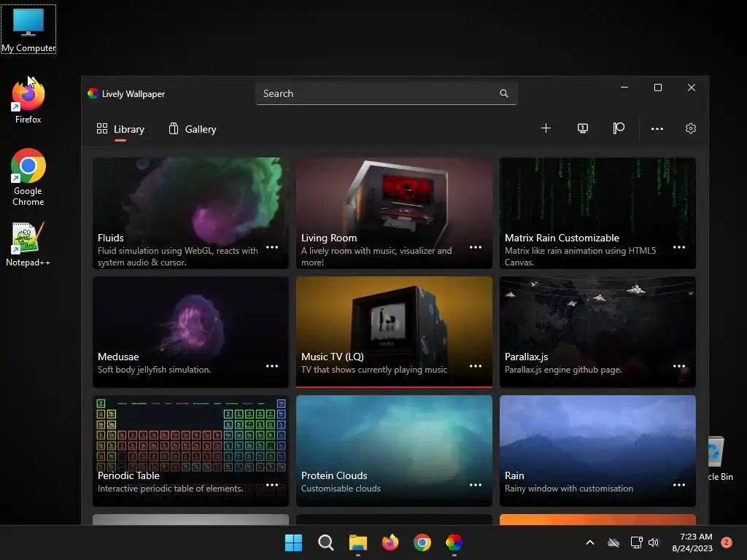Open Music TV (LQ) options menu
747x560 pixels.
[x=476, y=366]
